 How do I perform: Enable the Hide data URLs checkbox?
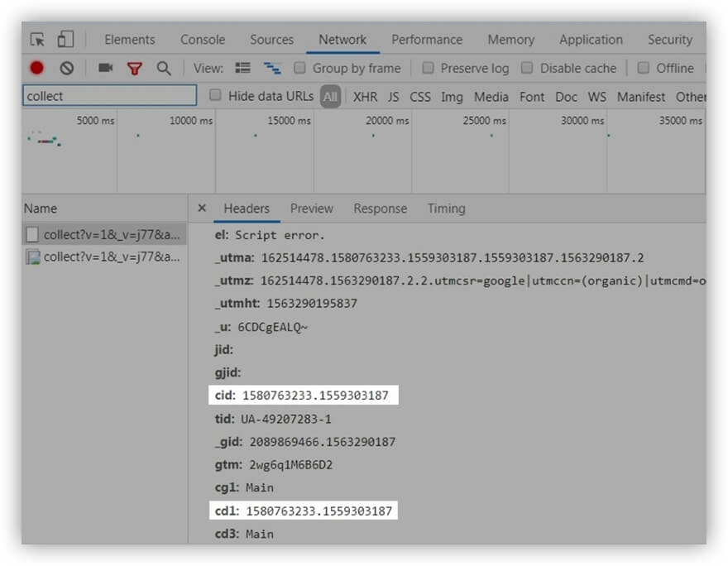coord(215,96)
